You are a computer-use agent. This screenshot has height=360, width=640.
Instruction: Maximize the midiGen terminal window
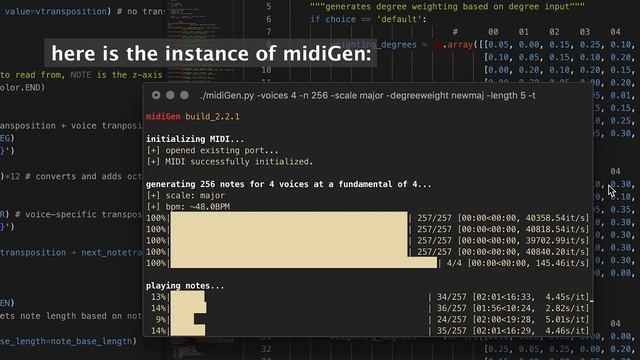pos(184,95)
